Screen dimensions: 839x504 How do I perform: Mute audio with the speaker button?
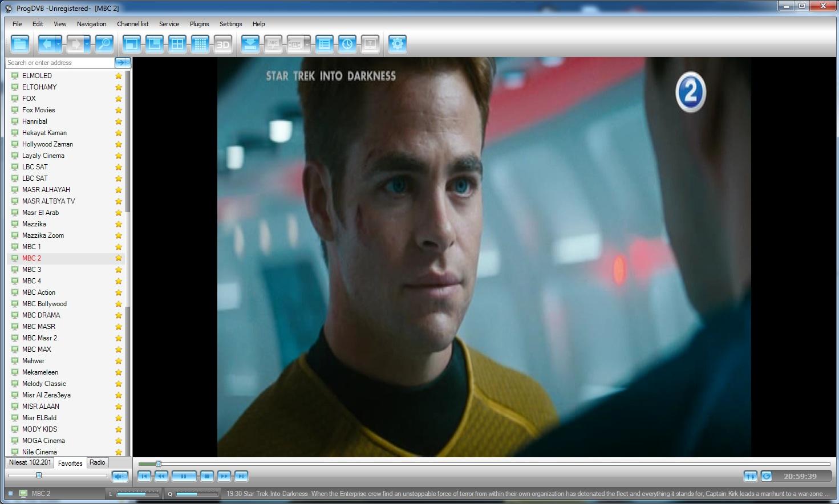click(x=120, y=476)
